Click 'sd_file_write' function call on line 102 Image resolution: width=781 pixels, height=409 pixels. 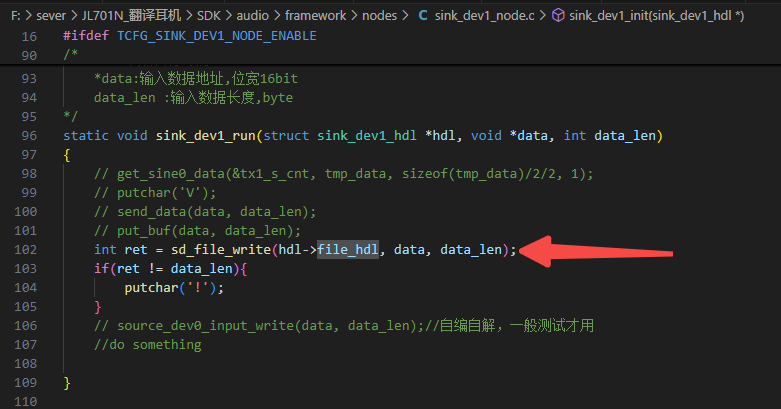click(221, 250)
